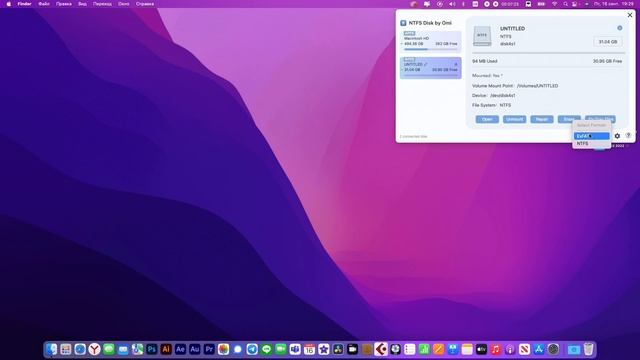Open Music from the Dock
This screenshot has height=360, width=640.
click(496, 349)
